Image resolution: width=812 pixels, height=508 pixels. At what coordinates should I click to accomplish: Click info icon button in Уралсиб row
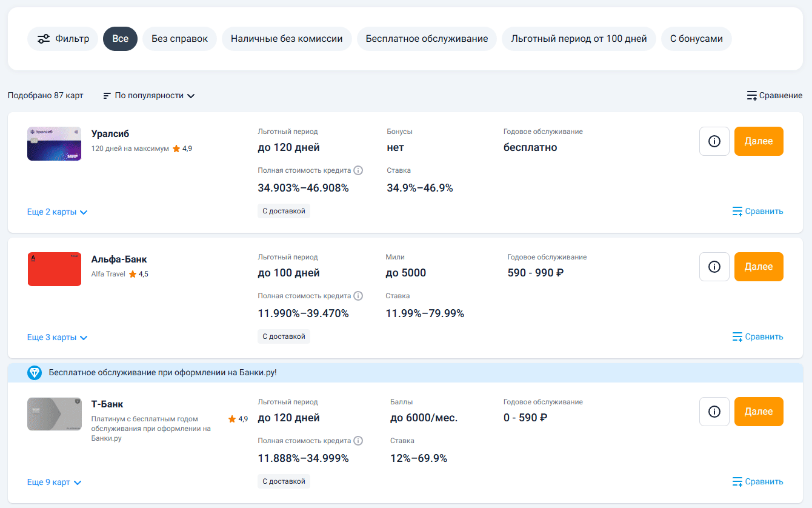pos(714,141)
